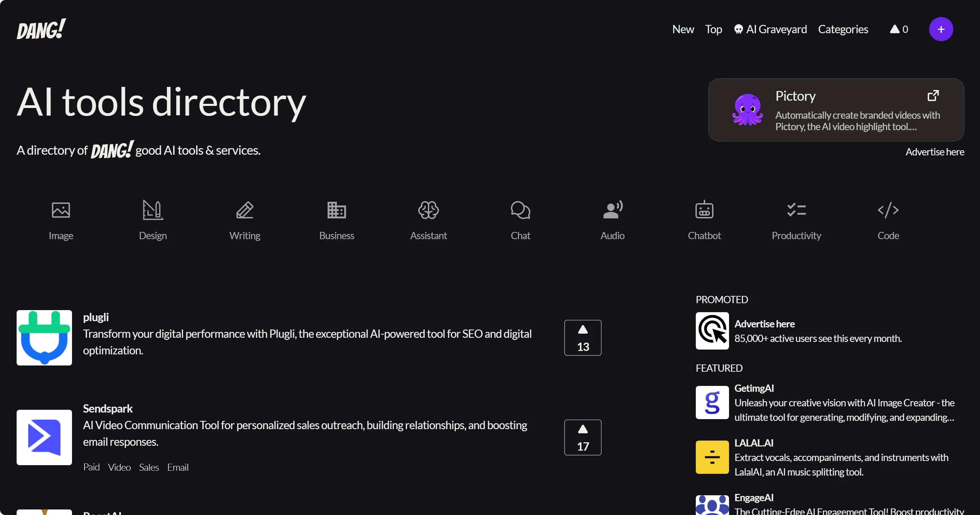
Task: Click the Pictory octopus logo
Action: [748, 110]
